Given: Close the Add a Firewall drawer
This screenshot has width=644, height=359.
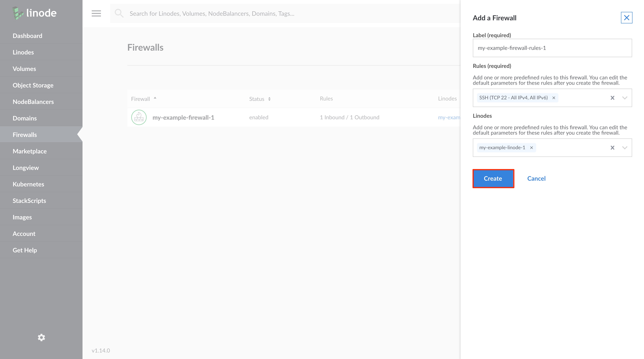Looking at the screenshot, I should tap(626, 18).
